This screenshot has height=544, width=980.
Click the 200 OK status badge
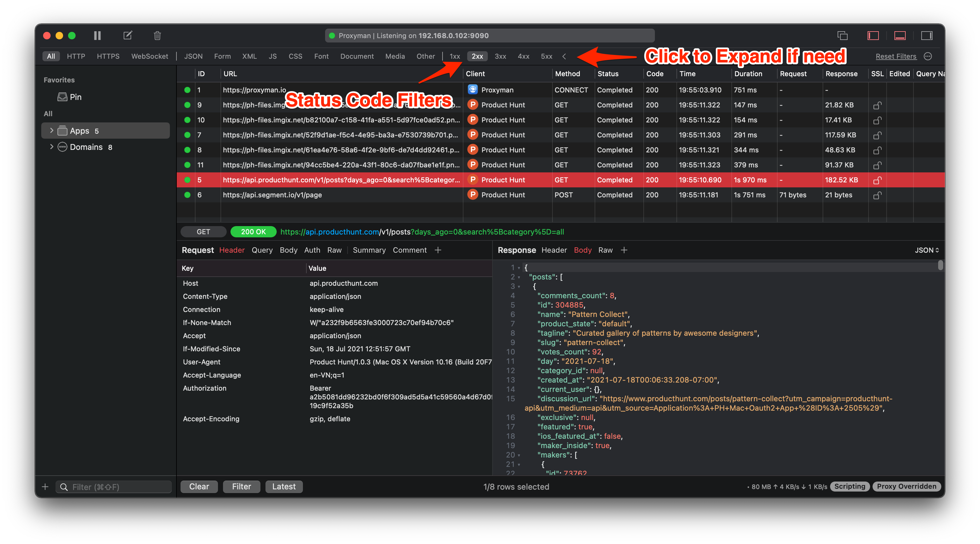tap(253, 232)
